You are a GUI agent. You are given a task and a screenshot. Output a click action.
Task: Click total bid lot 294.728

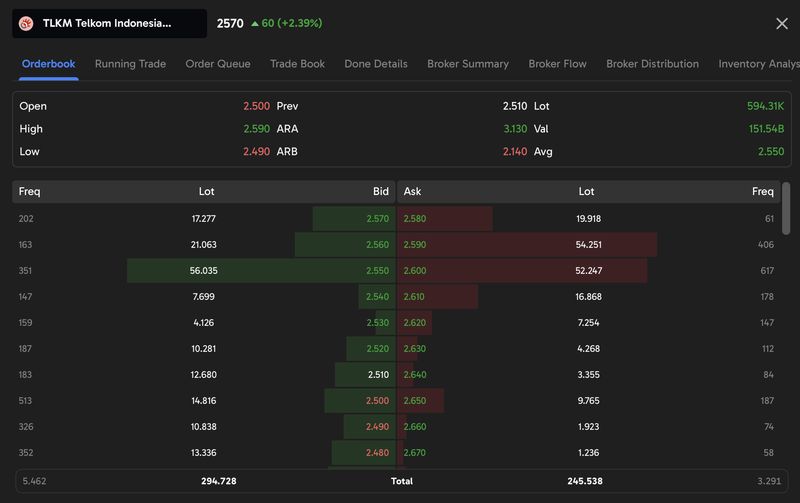[218, 481]
